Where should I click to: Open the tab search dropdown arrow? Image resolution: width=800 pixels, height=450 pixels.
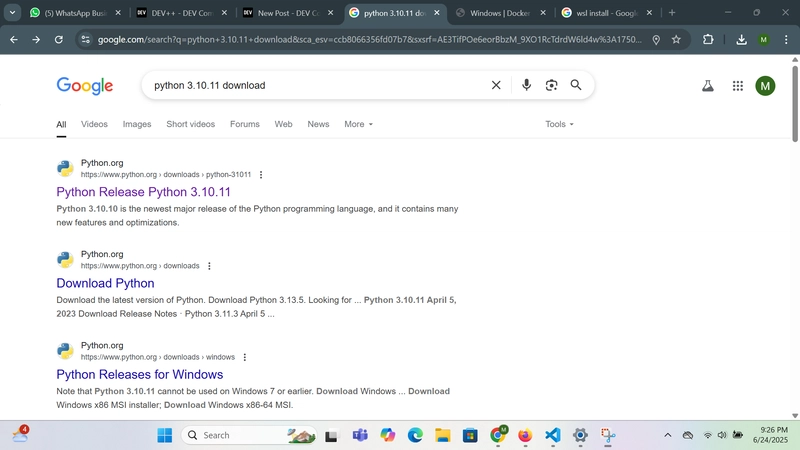pos(12,13)
